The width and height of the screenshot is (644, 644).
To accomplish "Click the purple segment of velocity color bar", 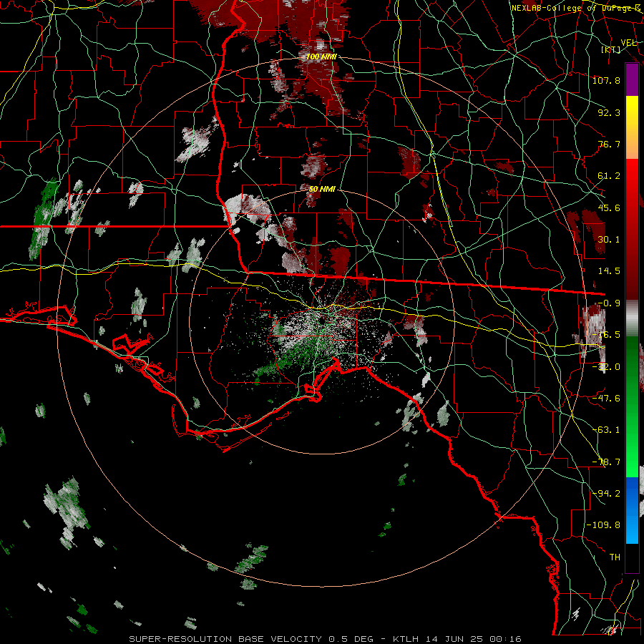I will pyautogui.click(x=632, y=79).
